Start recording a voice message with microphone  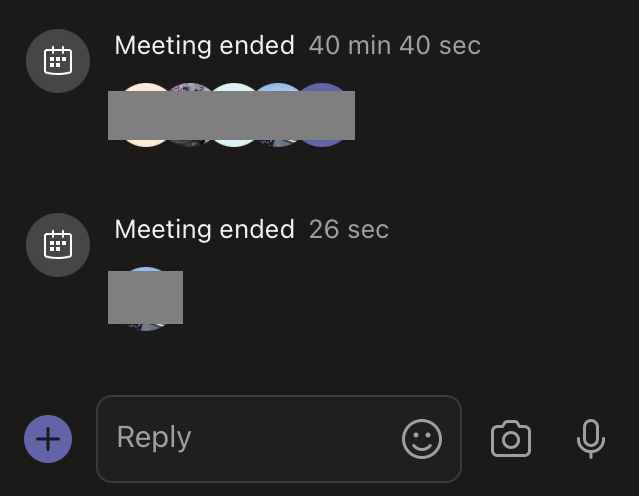591,439
